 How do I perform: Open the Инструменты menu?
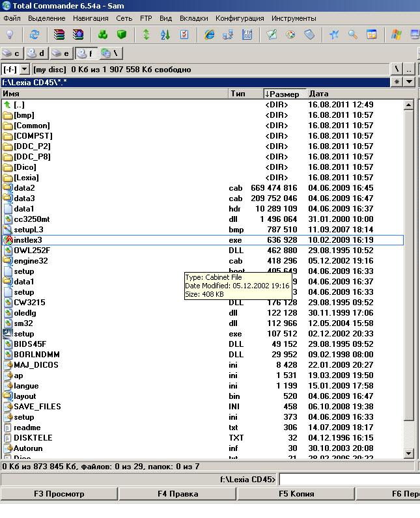(294, 18)
